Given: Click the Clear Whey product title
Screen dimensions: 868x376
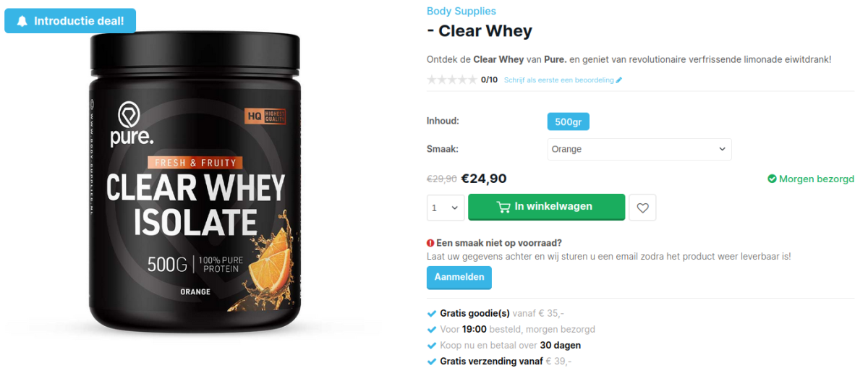Looking at the screenshot, I should pos(480,31).
